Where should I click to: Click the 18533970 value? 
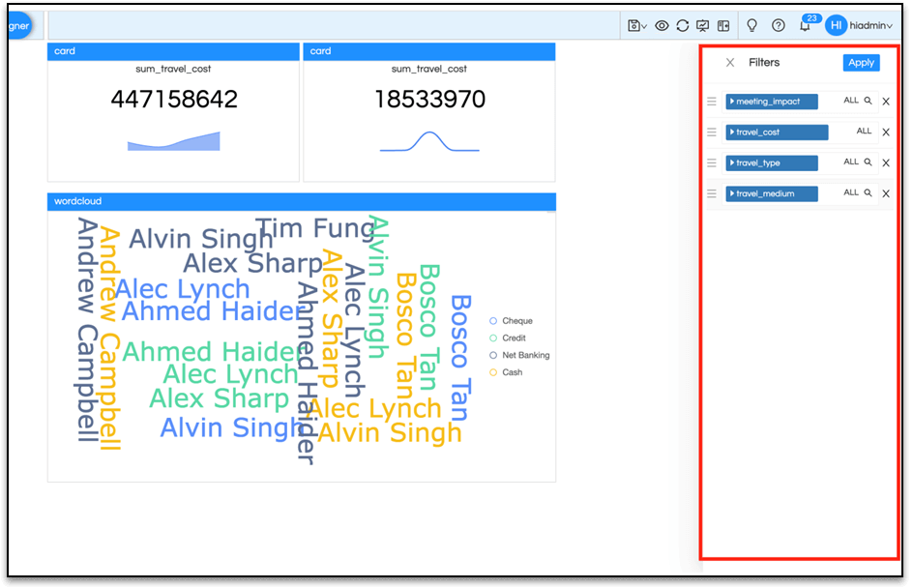[429, 100]
